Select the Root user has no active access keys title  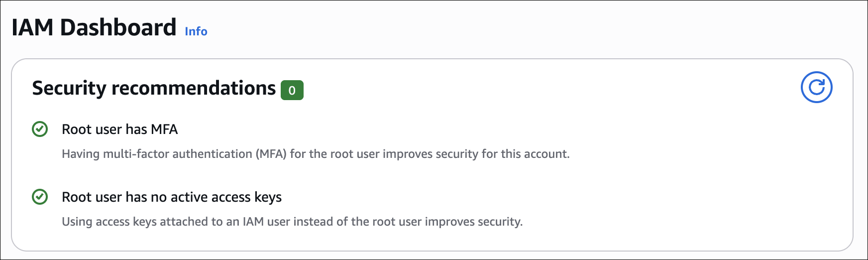point(172,197)
